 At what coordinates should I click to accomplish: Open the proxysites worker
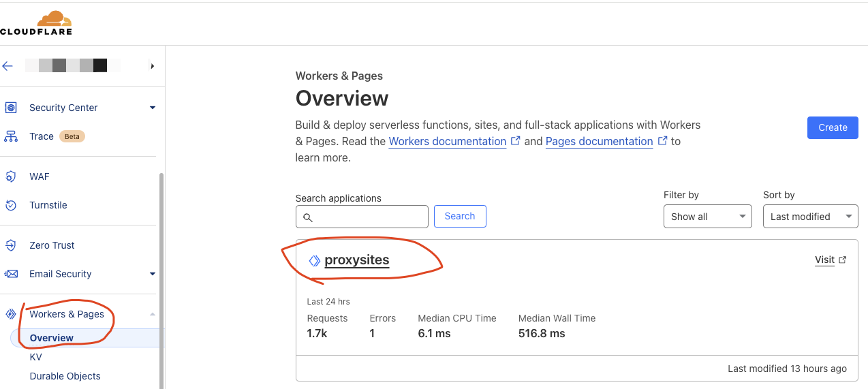click(357, 260)
